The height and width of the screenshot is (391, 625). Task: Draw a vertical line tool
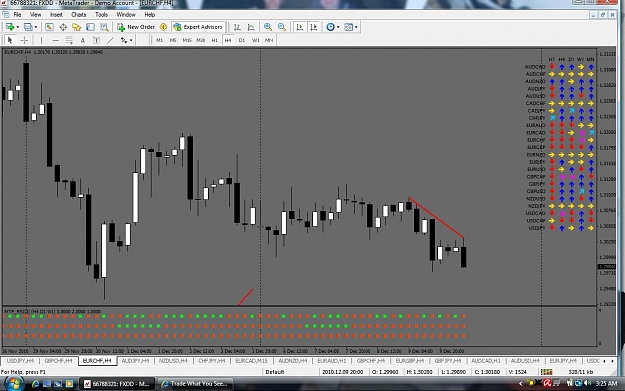(x=41, y=40)
